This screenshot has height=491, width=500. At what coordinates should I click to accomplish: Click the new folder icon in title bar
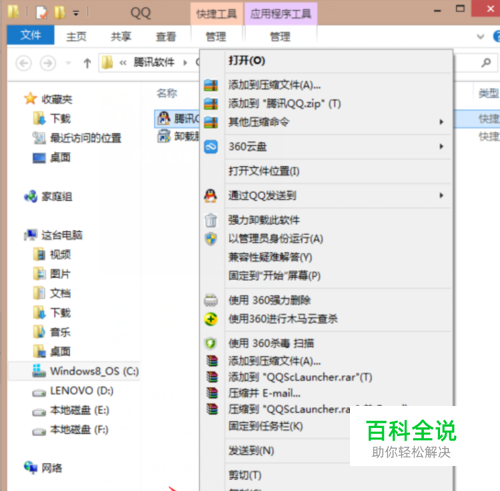coord(60,13)
